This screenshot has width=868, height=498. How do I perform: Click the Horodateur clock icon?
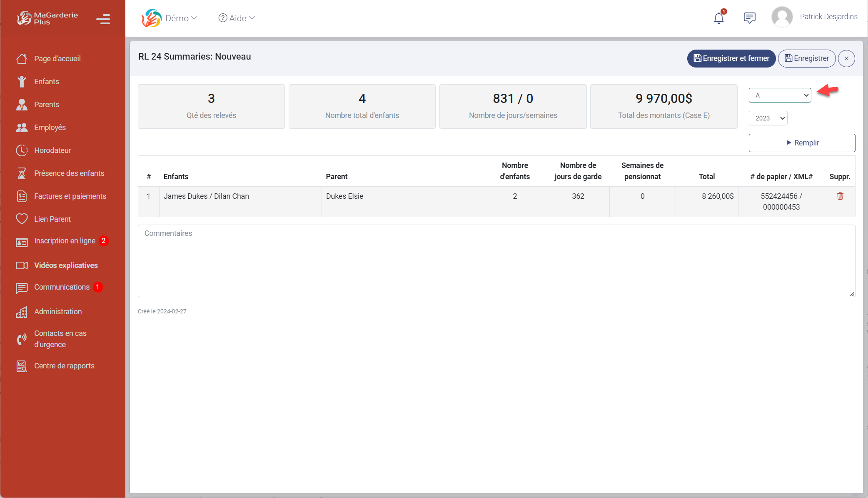pos(22,150)
